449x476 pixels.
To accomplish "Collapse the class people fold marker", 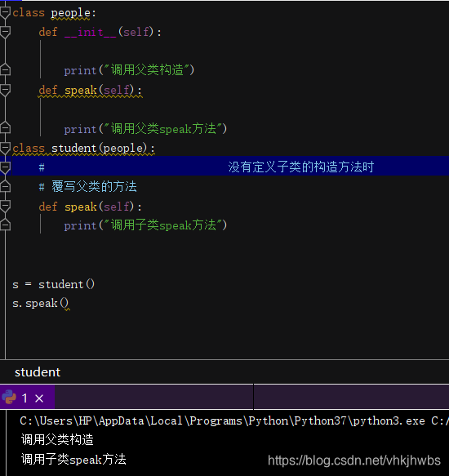I will [x=5, y=12].
